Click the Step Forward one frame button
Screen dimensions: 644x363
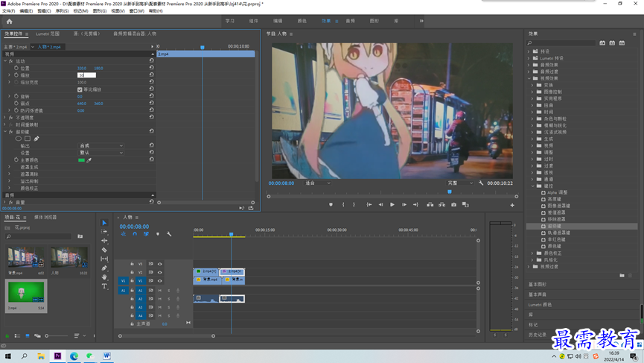pos(404,205)
